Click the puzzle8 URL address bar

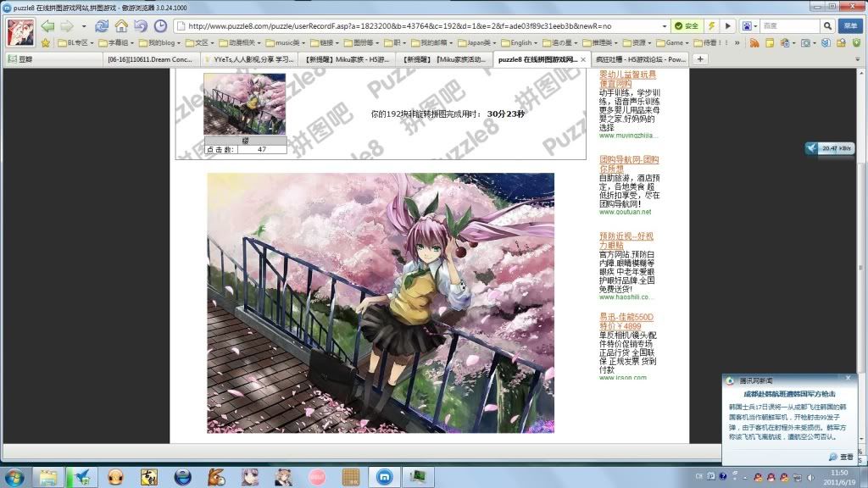[x=420, y=26]
